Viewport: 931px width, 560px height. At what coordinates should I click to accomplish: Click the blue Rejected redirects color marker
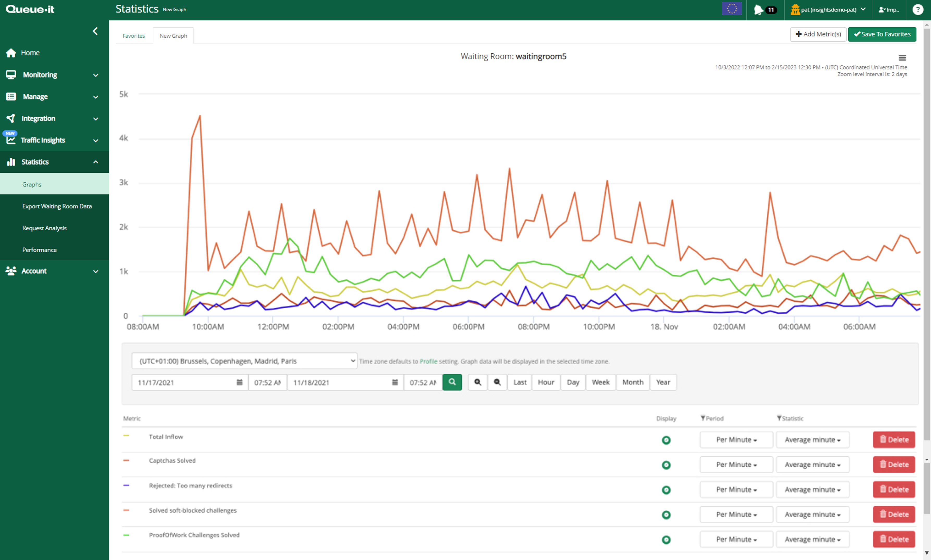126,485
